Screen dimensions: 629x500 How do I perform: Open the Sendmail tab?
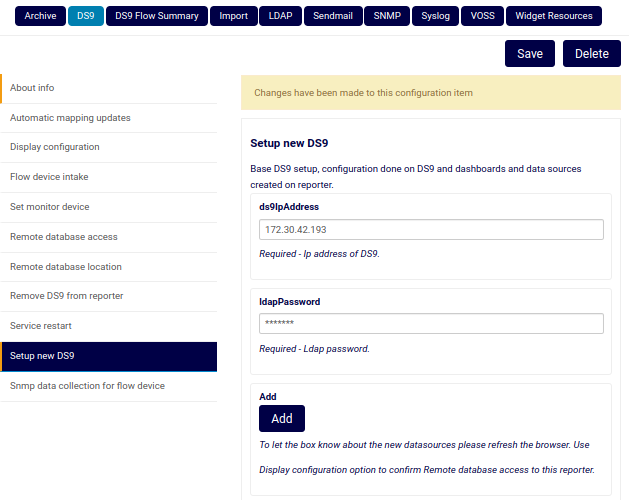(x=333, y=16)
